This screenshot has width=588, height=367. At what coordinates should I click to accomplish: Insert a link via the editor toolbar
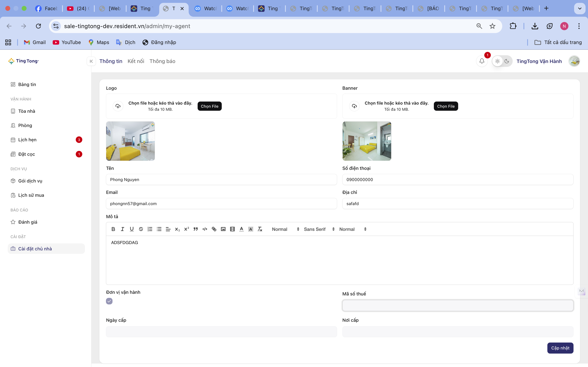[x=214, y=229]
